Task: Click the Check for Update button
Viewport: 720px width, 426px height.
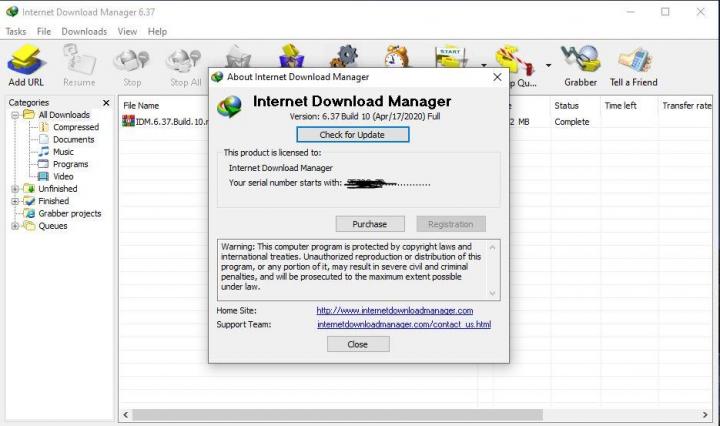Action: pyautogui.click(x=352, y=135)
